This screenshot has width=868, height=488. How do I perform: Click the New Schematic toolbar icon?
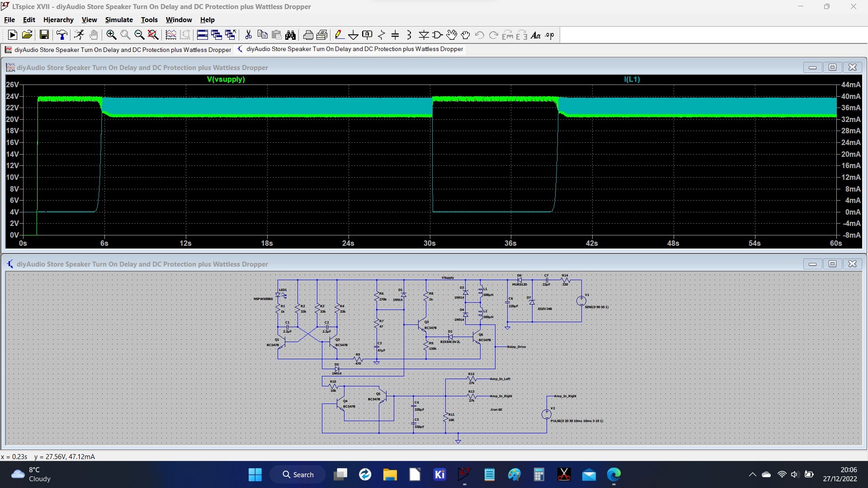point(13,35)
